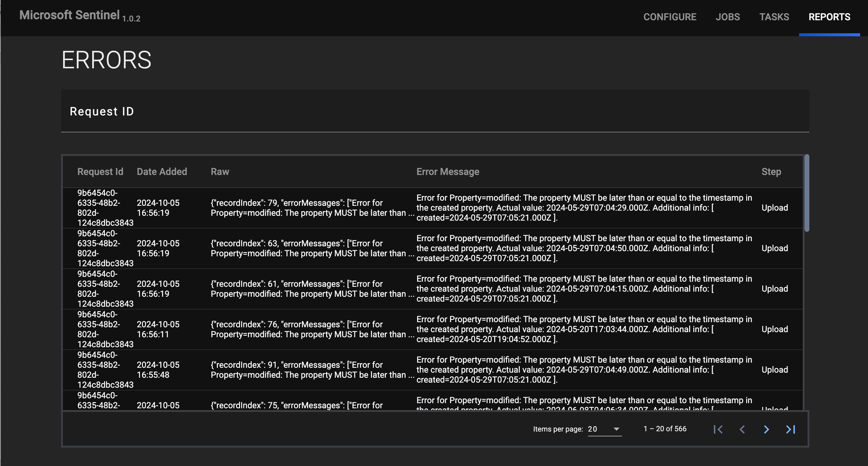
Task: Click the dropdown arrow beside 20
Action: click(x=616, y=429)
